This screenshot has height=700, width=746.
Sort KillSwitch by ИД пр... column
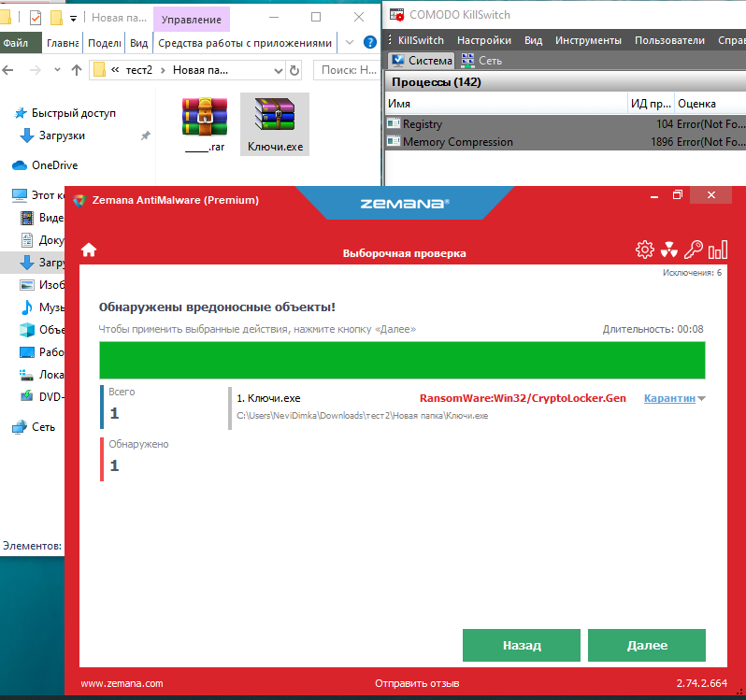651,104
